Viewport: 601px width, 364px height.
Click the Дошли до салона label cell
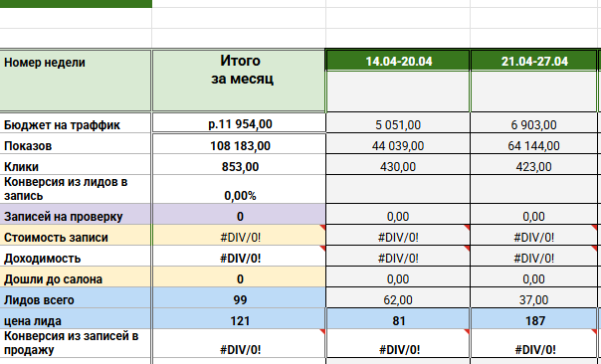(x=76, y=278)
